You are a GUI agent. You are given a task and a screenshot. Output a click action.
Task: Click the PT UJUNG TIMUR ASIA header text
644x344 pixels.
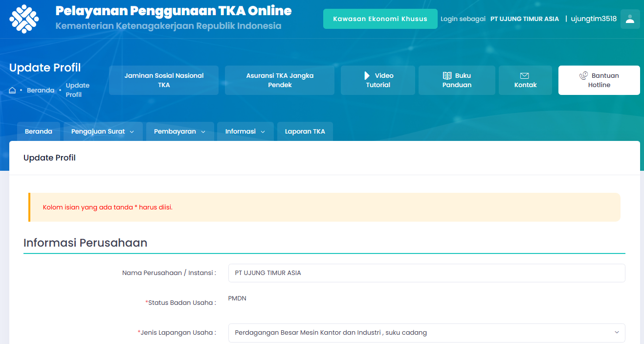click(x=525, y=19)
